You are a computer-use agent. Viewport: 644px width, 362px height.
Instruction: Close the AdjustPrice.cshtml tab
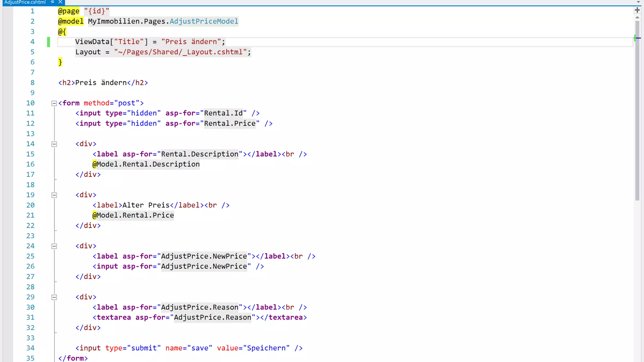pyautogui.click(x=60, y=2)
